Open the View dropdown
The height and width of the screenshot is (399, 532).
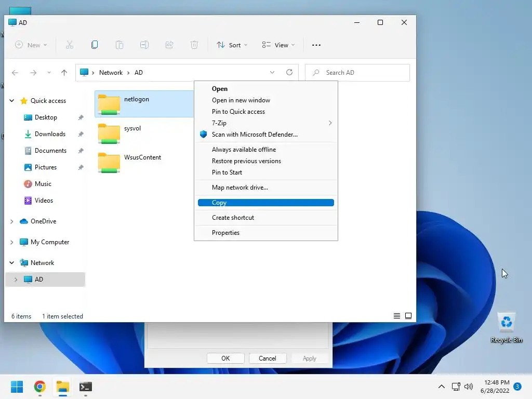coord(278,45)
